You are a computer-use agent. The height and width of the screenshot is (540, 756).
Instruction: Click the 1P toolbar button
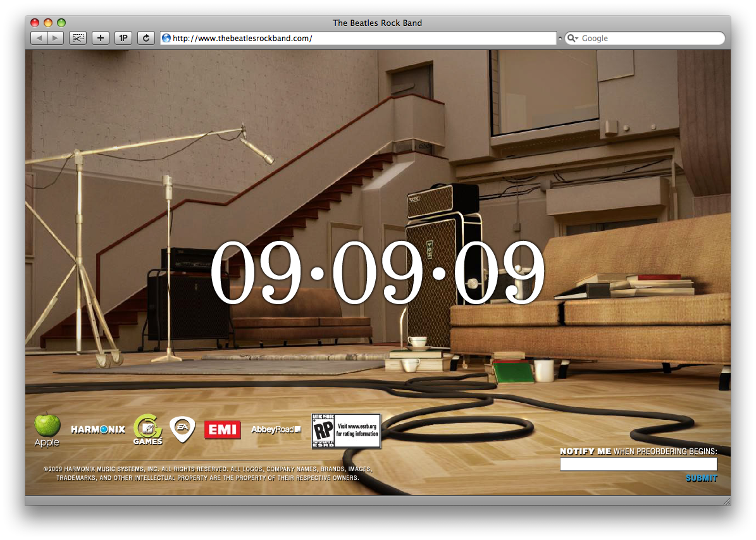[x=123, y=38]
